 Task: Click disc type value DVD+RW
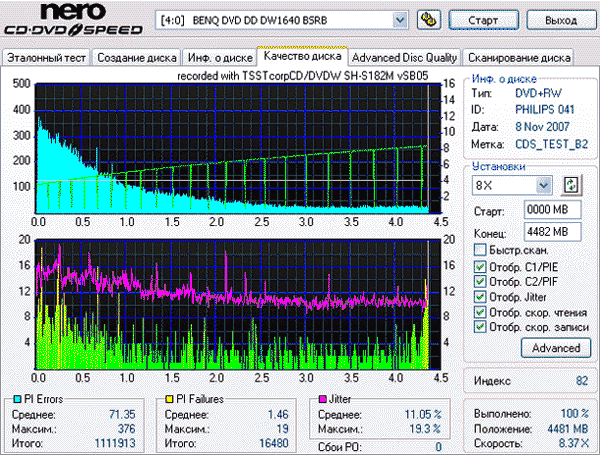pos(538,93)
